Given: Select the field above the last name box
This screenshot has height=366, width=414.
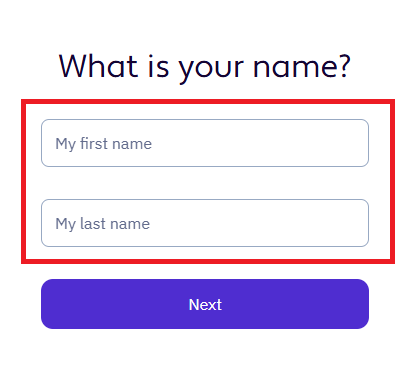Looking at the screenshot, I should [205, 143].
